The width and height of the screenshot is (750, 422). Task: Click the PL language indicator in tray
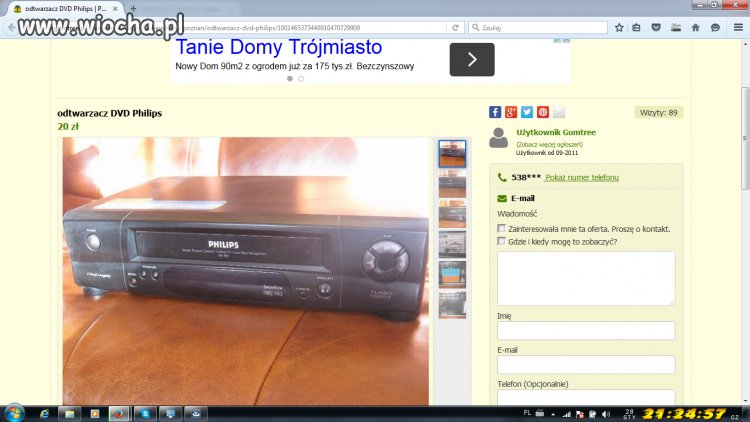(527, 412)
